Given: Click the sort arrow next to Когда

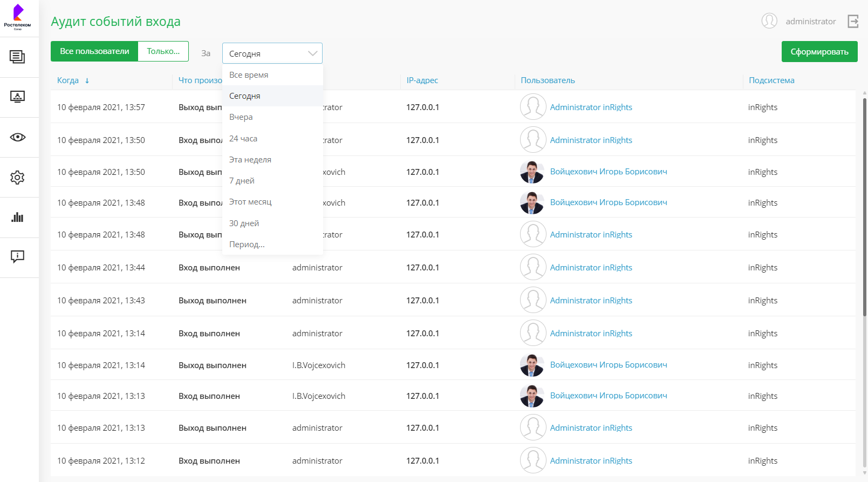Looking at the screenshot, I should [x=87, y=80].
